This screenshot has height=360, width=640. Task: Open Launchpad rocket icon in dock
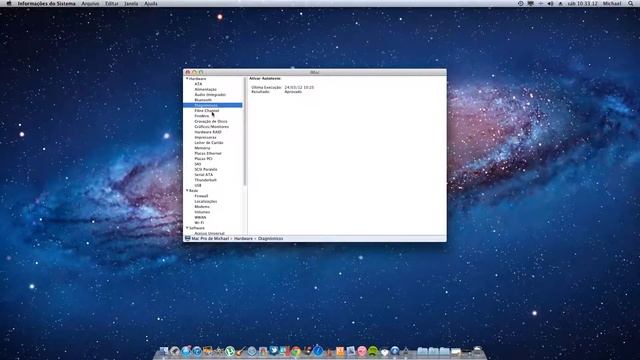pos(175,351)
